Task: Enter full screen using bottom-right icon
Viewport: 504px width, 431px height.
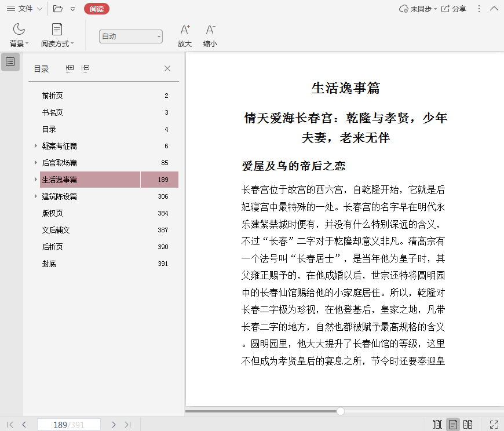Action: pos(494,425)
